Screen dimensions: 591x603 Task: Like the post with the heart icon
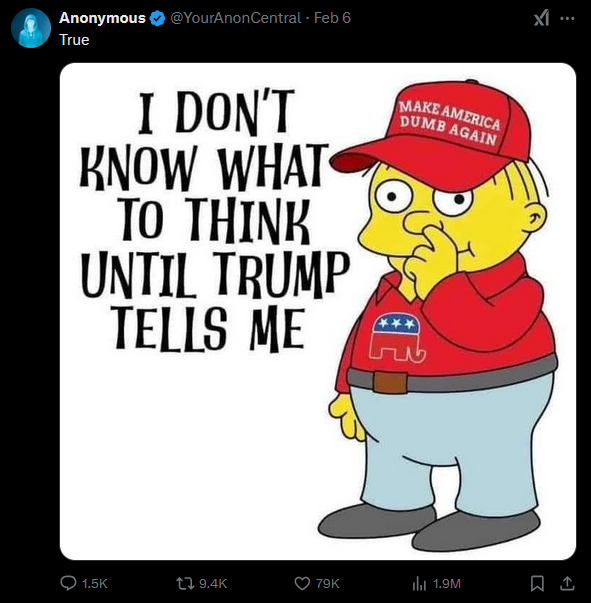(x=302, y=583)
